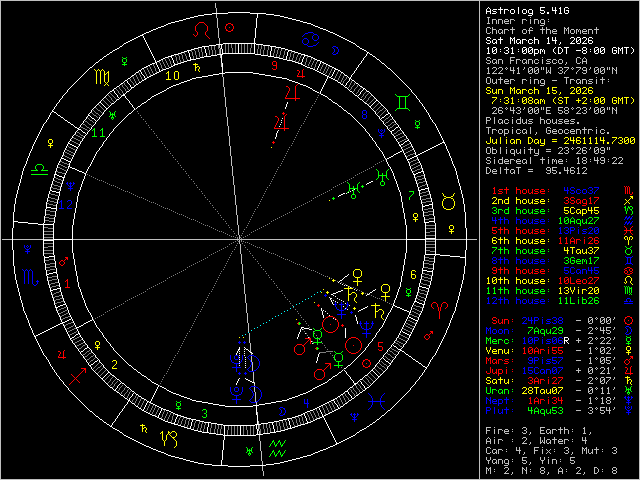Click the San Francisco, CA location text
Image resolution: width=640 pixels, height=480 pixels.
tap(536, 60)
